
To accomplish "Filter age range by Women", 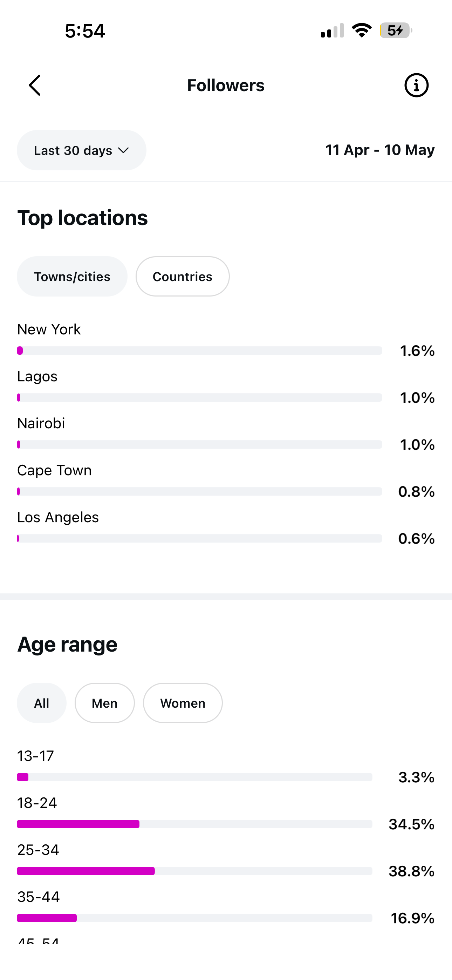I will pyautogui.click(x=183, y=703).
